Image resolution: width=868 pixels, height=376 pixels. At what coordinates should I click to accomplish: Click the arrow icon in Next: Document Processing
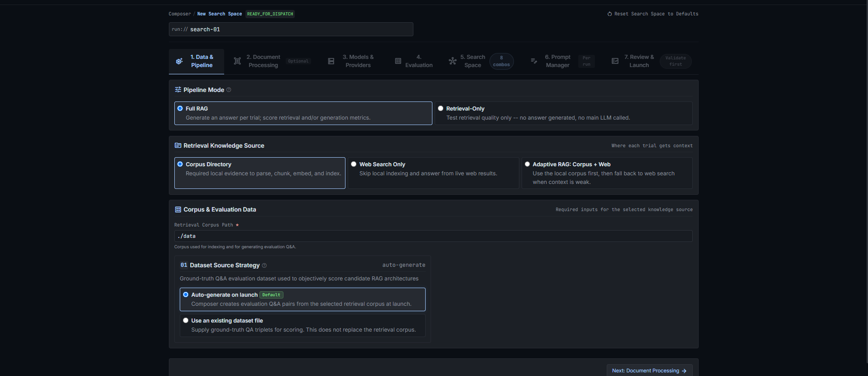tap(684, 371)
